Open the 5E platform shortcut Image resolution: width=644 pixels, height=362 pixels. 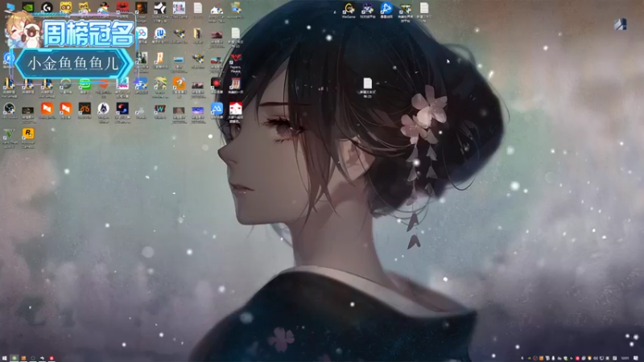[x=367, y=8]
